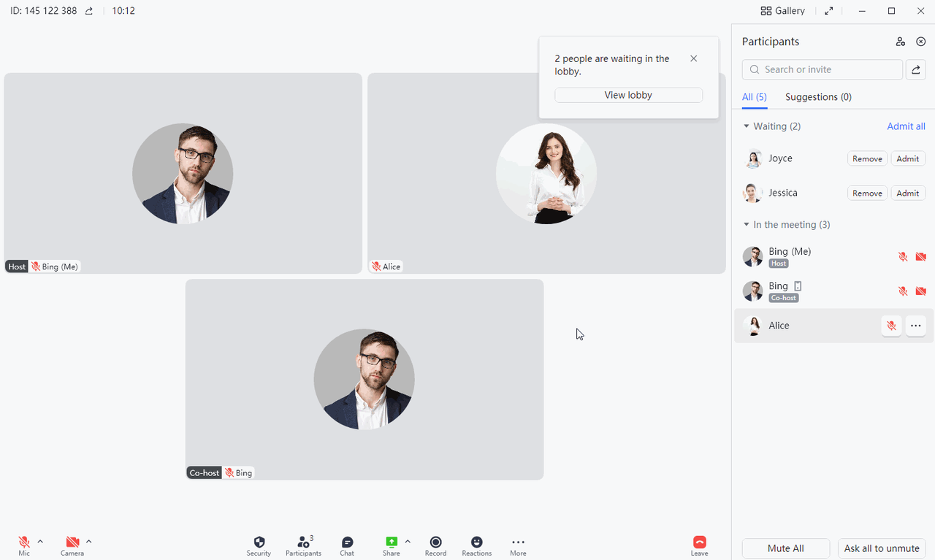
Task: Click the green Share screen icon
Action: (392, 542)
